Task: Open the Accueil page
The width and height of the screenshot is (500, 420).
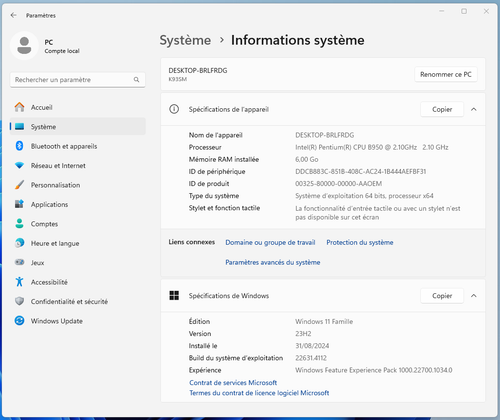Action: click(78, 107)
